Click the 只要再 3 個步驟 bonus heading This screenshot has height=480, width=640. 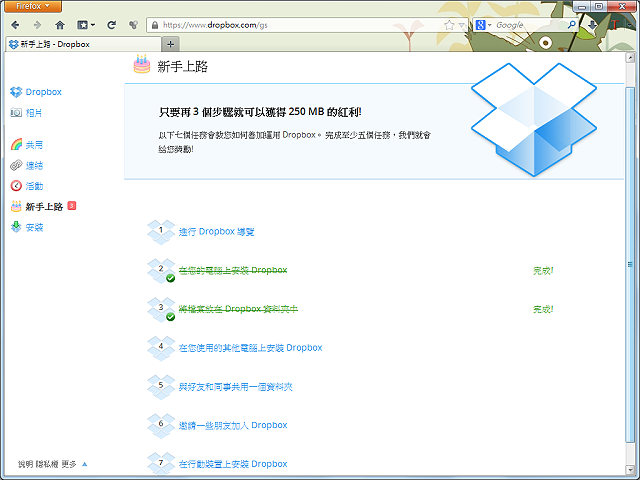pos(260,112)
